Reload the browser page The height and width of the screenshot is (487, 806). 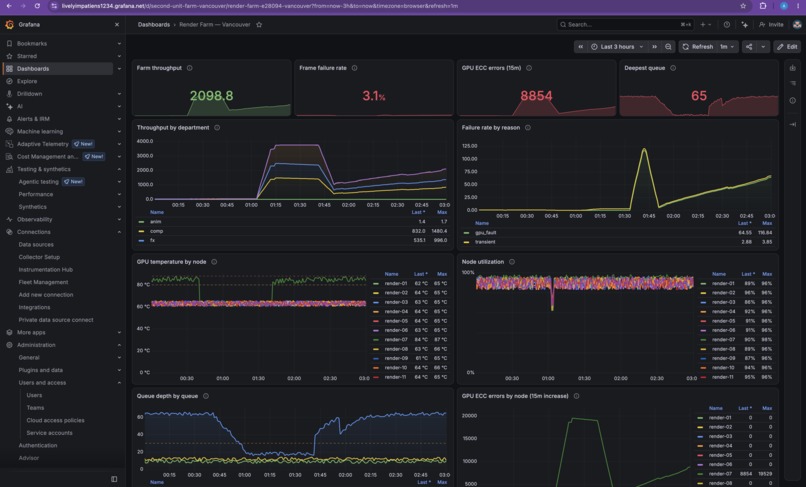pyautogui.click(x=37, y=6)
